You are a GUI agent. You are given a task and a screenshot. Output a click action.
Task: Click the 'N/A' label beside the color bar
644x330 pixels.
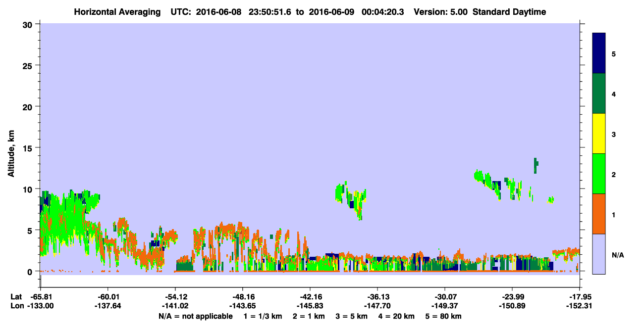617,255
